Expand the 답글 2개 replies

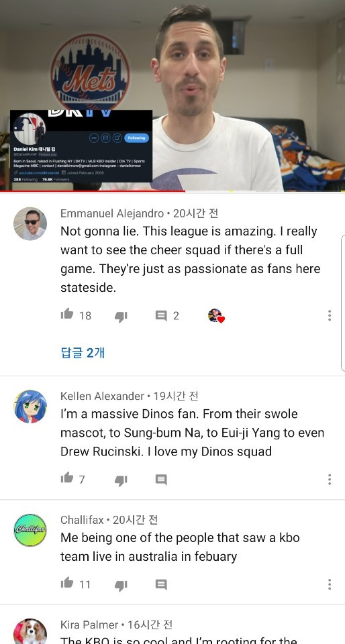83,352
